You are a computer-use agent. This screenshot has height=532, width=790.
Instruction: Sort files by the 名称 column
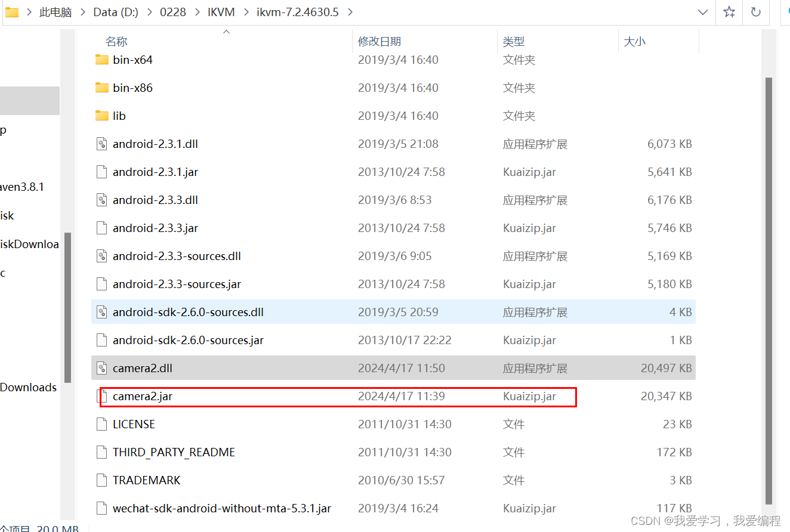point(116,41)
